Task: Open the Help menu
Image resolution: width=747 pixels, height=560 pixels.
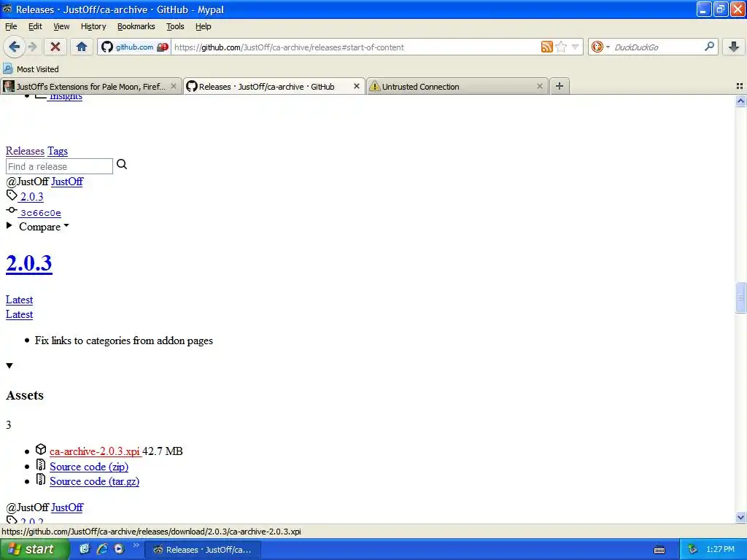Action: pyautogui.click(x=204, y=26)
